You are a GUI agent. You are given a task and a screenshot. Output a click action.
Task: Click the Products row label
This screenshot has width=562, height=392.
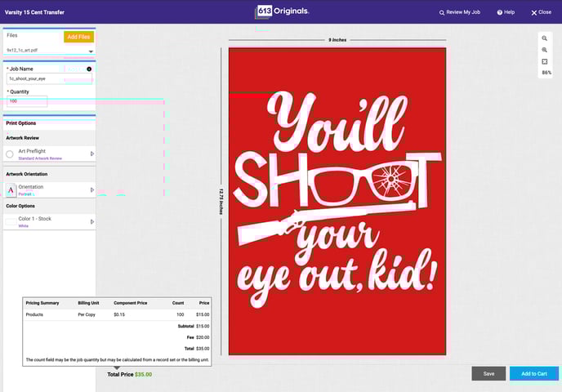pos(34,314)
